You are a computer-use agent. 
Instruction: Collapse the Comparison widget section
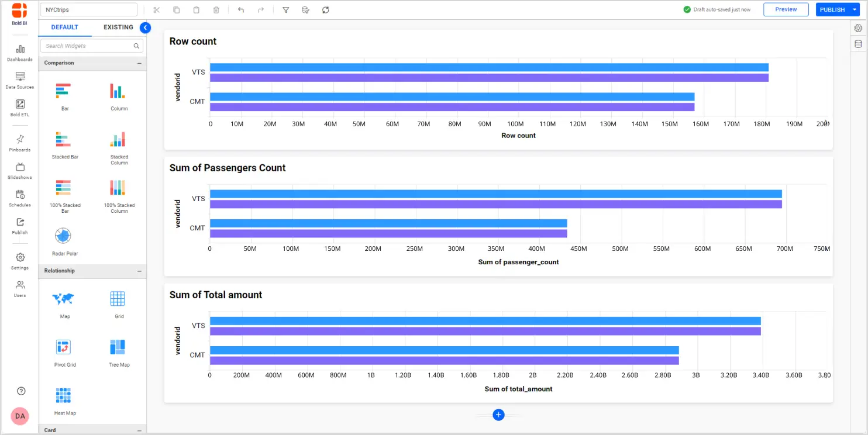coord(139,63)
